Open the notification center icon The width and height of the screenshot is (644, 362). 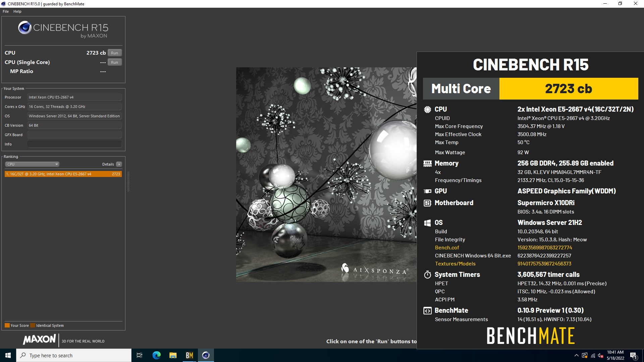(633, 355)
